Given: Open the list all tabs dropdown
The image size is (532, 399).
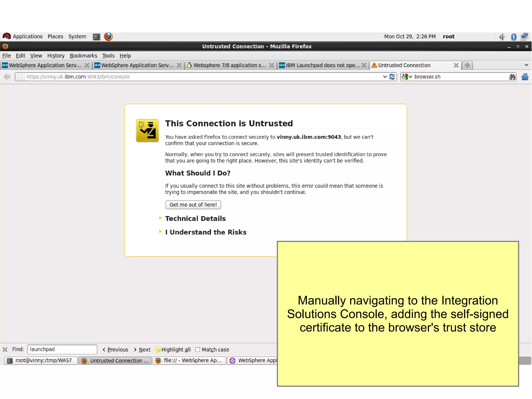Looking at the screenshot, I should point(526,65).
